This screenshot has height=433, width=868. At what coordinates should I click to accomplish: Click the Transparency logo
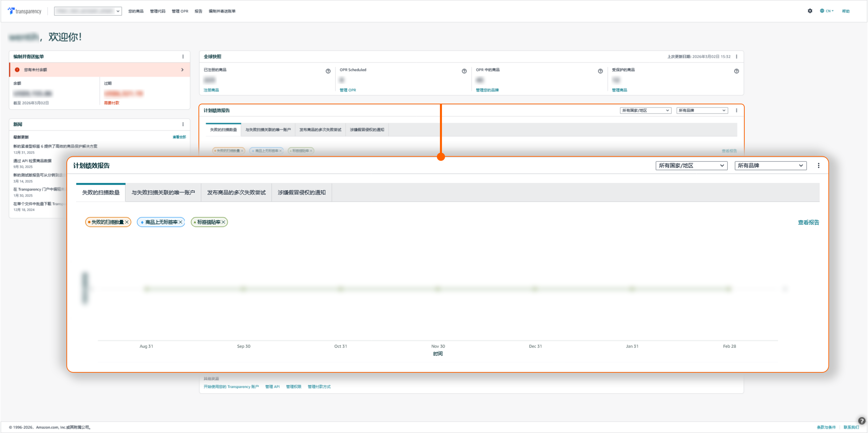click(x=24, y=11)
